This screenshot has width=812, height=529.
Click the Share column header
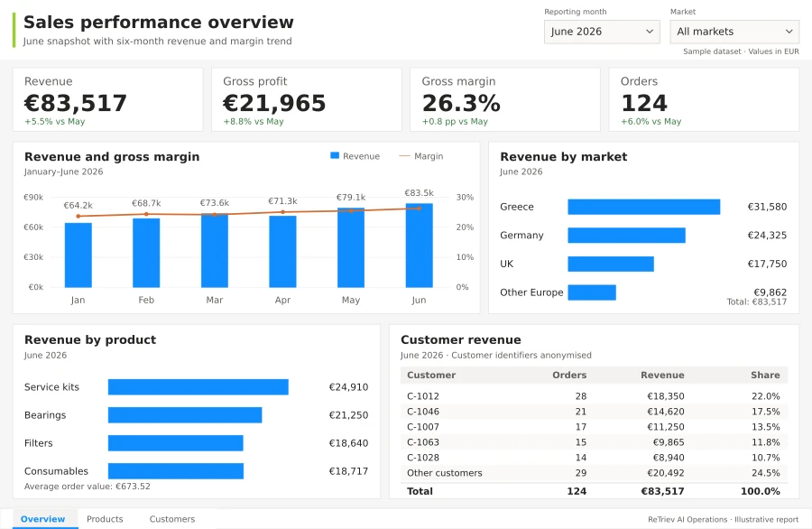coord(765,376)
